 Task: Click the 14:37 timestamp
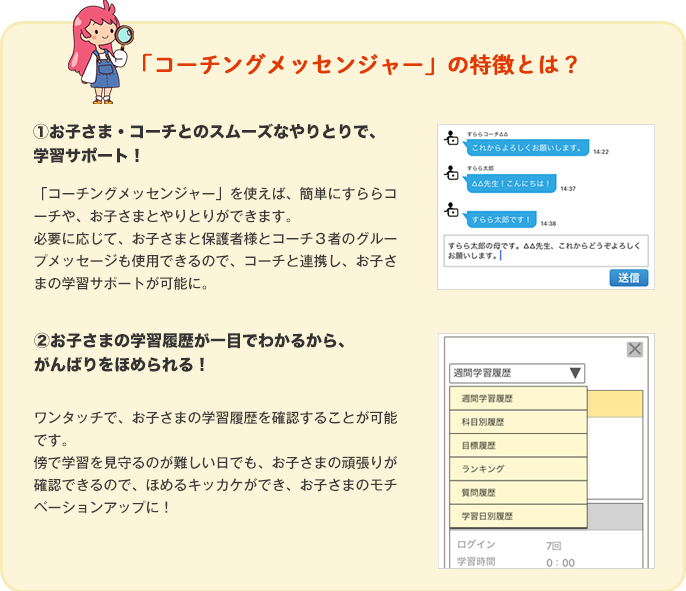coord(568,189)
